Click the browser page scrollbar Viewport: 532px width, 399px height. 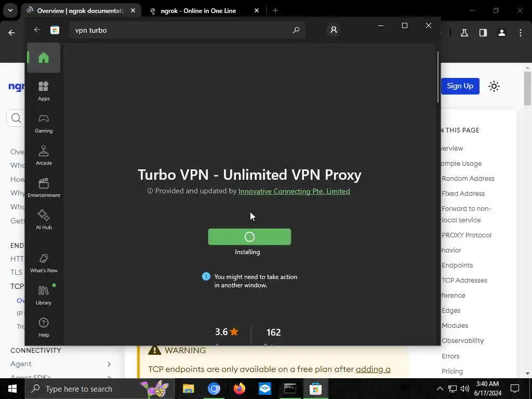coord(527,88)
